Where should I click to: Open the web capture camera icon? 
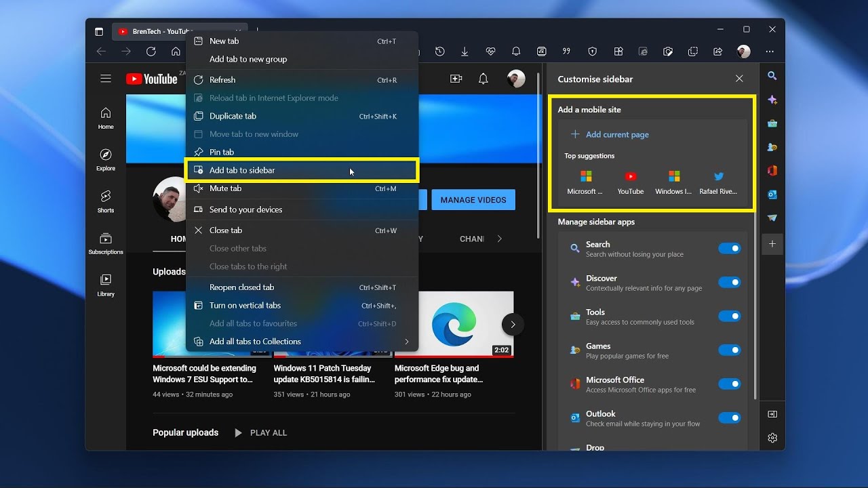[668, 52]
